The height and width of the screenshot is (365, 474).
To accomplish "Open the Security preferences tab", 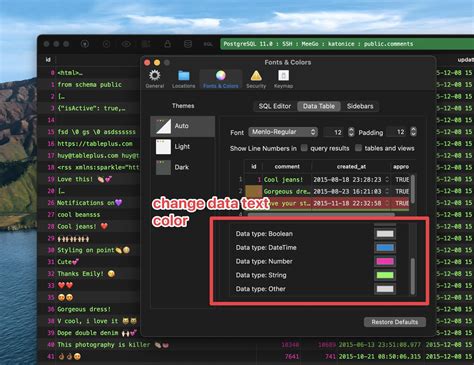I will (256, 79).
